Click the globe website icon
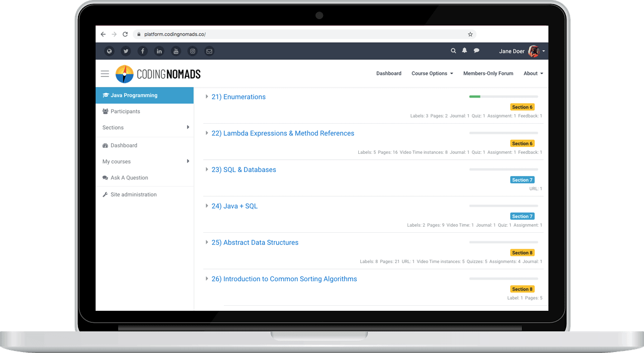Image resolution: width=644 pixels, height=353 pixels. 109,51
